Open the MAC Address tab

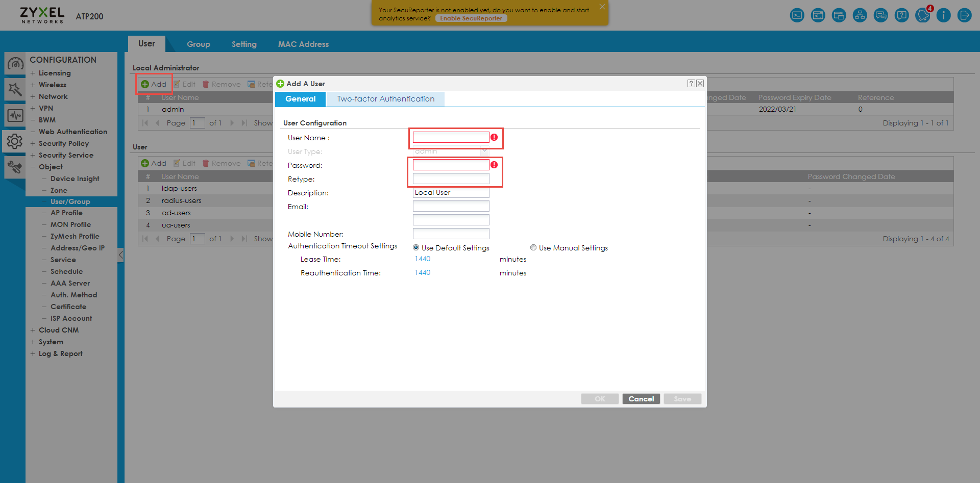click(303, 44)
